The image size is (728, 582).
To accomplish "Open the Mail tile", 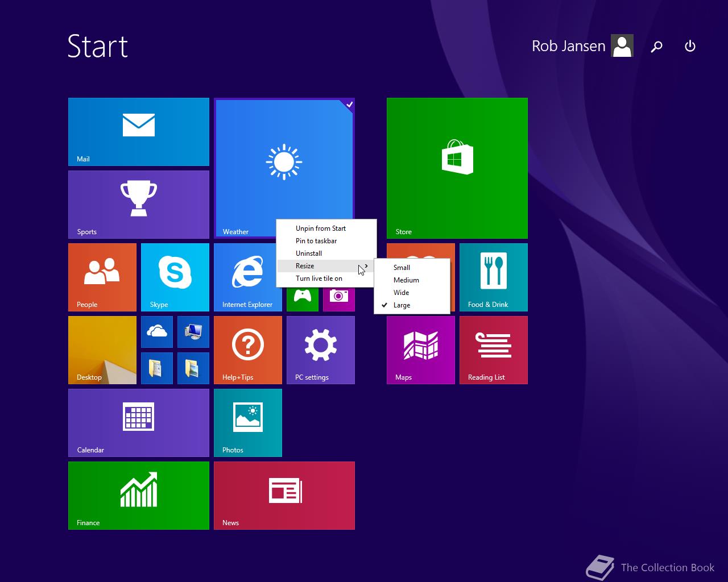I will pos(139,132).
